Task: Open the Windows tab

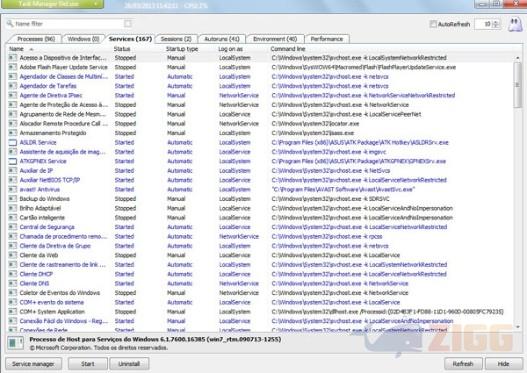Action: [83, 39]
